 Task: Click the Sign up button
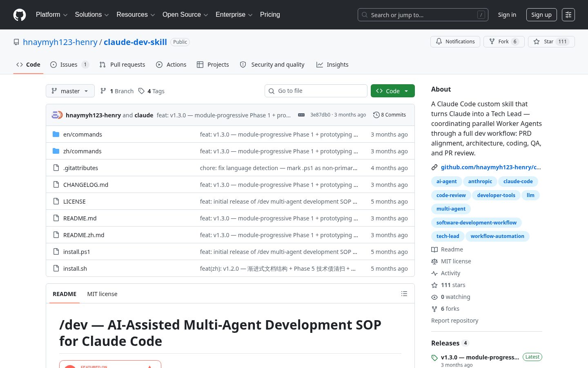coord(541,15)
